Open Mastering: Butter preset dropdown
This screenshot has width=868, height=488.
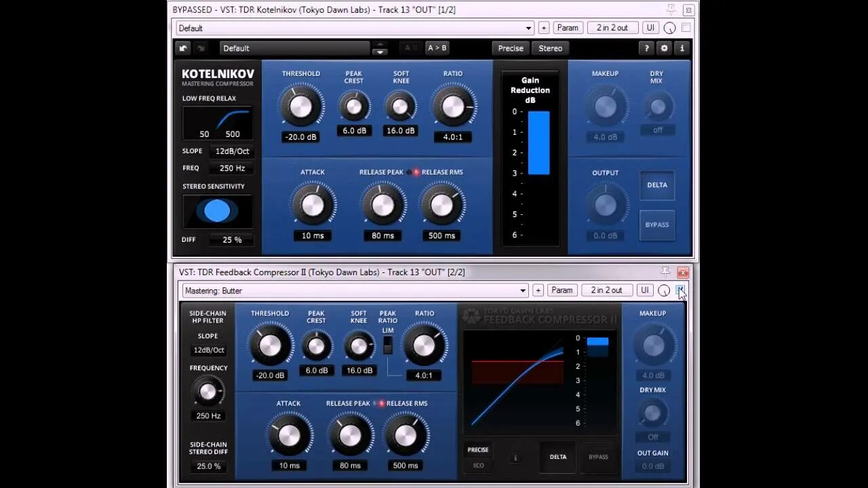(355, 290)
